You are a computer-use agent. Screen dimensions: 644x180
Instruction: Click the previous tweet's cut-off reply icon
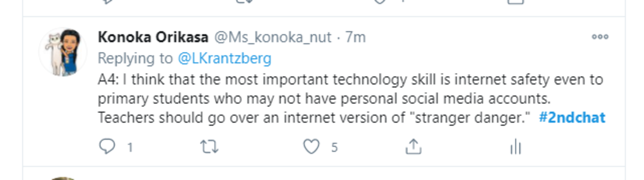click(108, 2)
